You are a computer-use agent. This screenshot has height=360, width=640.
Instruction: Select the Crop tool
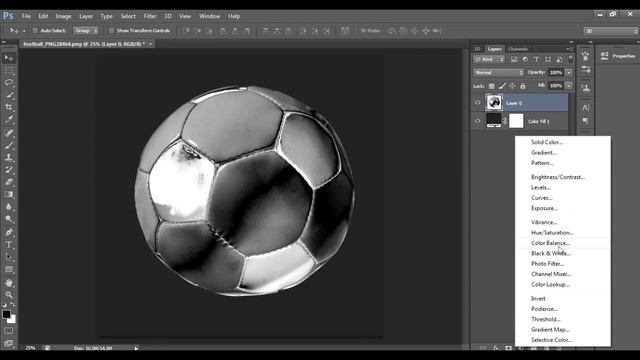click(x=9, y=107)
